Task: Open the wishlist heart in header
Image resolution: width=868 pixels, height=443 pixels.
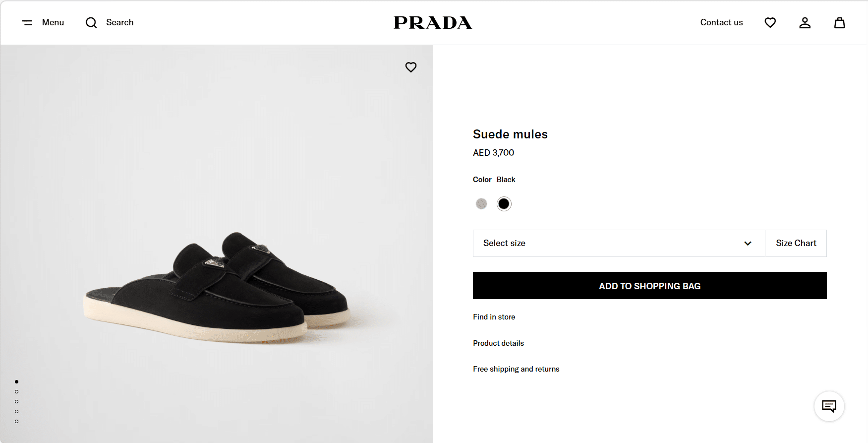Action: (x=770, y=23)
